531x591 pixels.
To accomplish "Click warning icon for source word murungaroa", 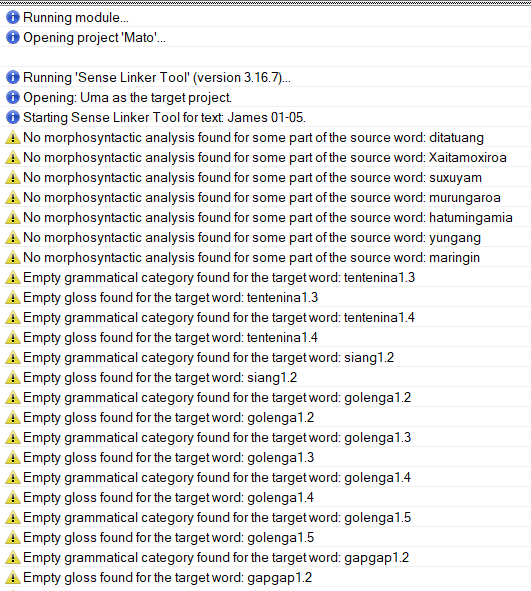I will [13, 198].
